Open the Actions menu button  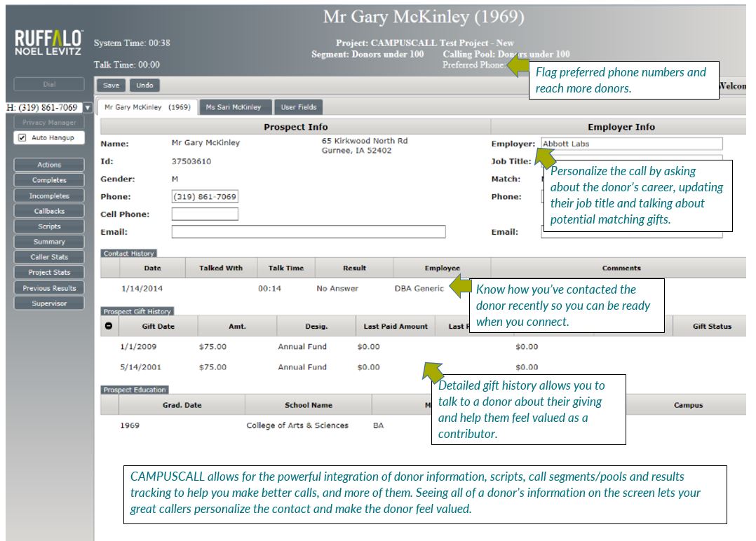(49, 165)
